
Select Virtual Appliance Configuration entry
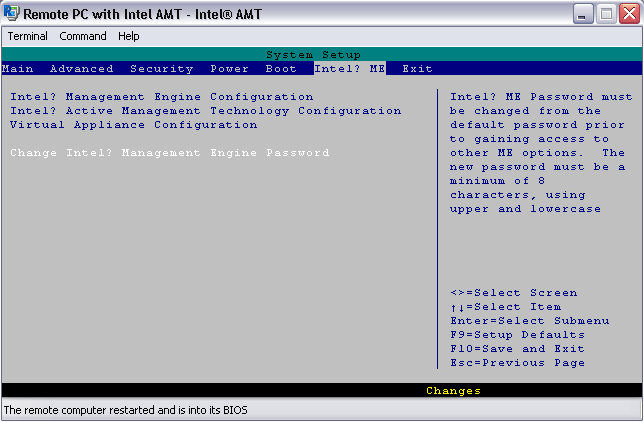coord(133,125)
